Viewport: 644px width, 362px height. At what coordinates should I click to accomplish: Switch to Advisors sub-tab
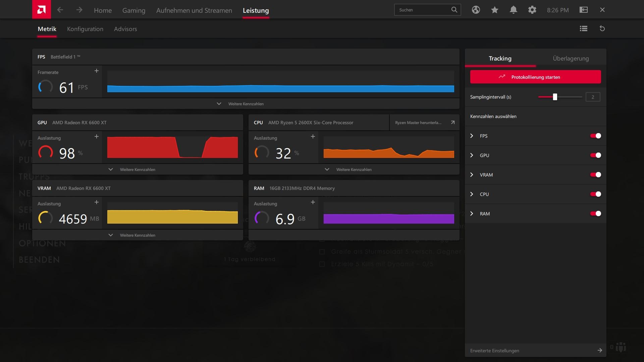pos(125,29)
